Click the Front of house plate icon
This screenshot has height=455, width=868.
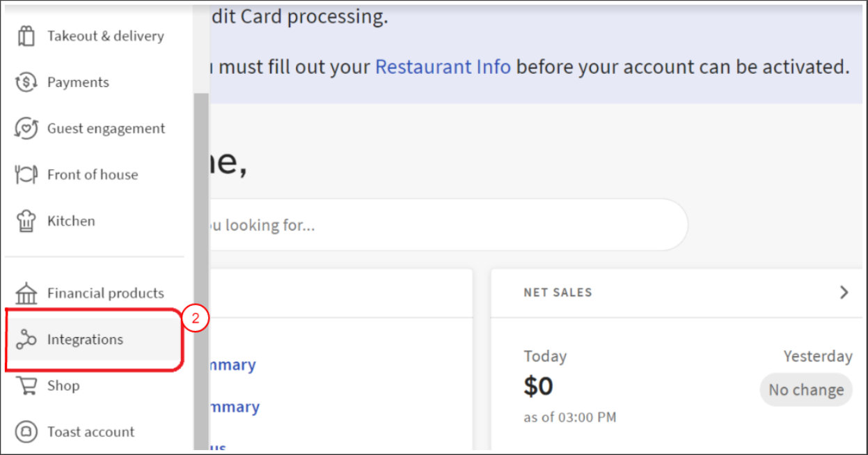pyautogui.click(x=26, y=175)
